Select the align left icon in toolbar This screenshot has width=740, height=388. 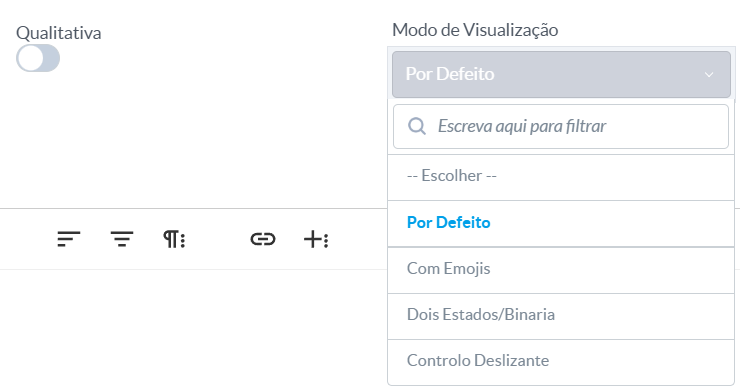(69, 239)
